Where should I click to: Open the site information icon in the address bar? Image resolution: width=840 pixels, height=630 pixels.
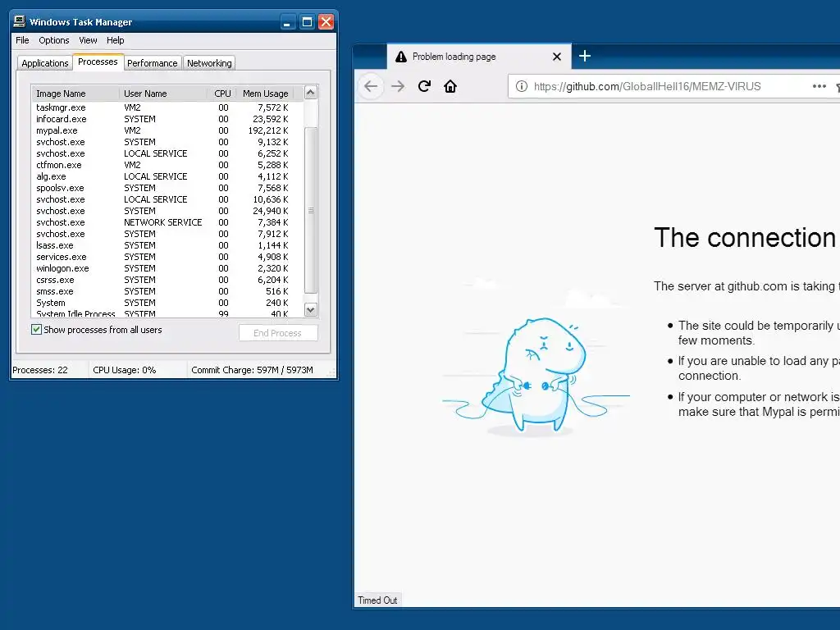(521, 86)
